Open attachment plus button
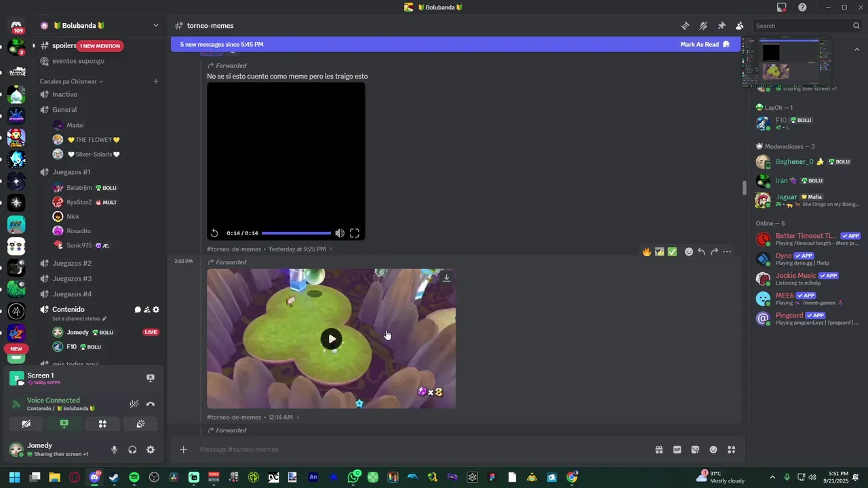The height and width of the screenshot is (488, 868). click(183, 449)
